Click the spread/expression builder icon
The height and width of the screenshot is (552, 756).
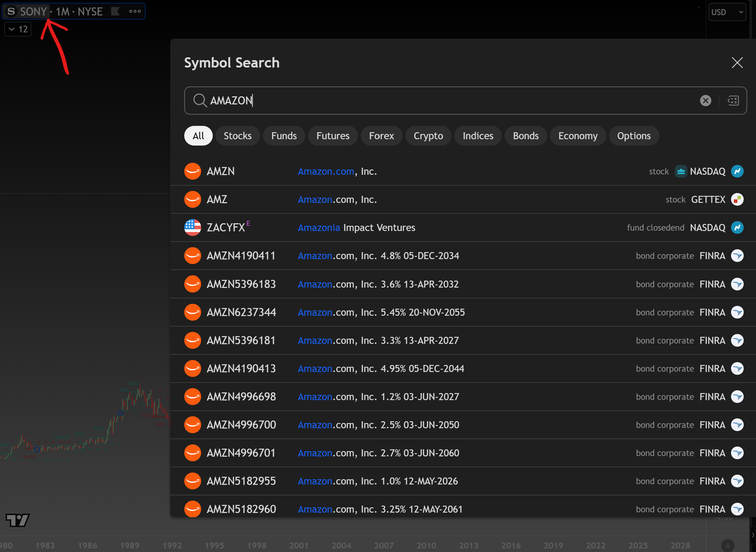[733, 101]
